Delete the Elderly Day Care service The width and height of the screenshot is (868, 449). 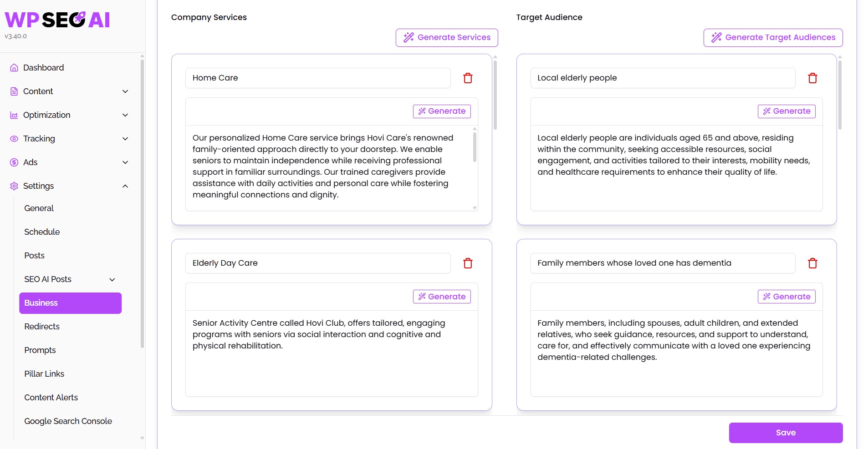pyautogui.click(x=468, y=263)
